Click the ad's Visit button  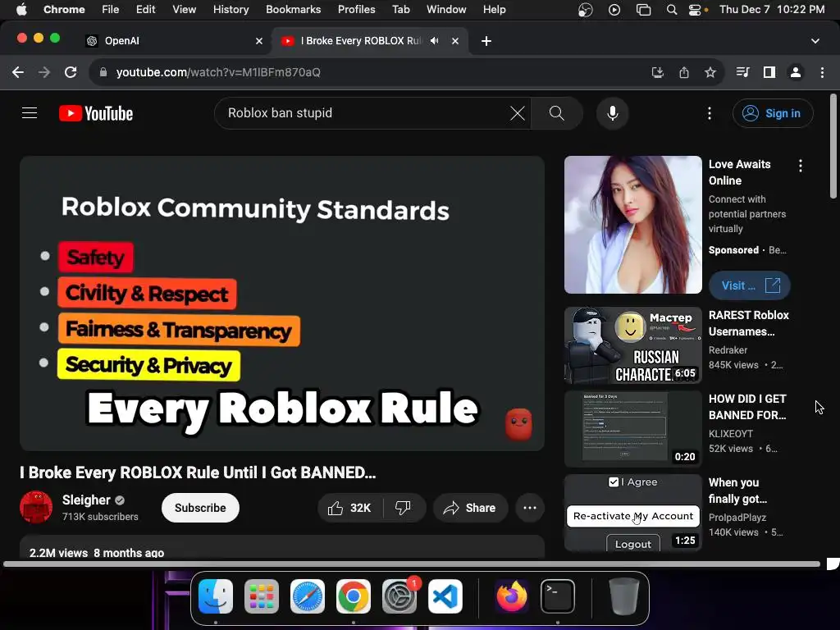tap(750, 285)
